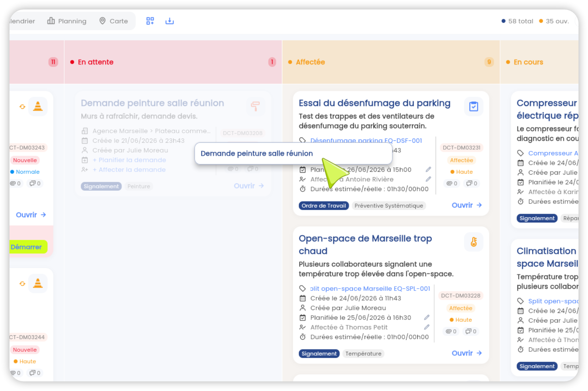Click Ouvrir on peinture salle réunion card
The image size is (588, 391).
pos(249,186)
